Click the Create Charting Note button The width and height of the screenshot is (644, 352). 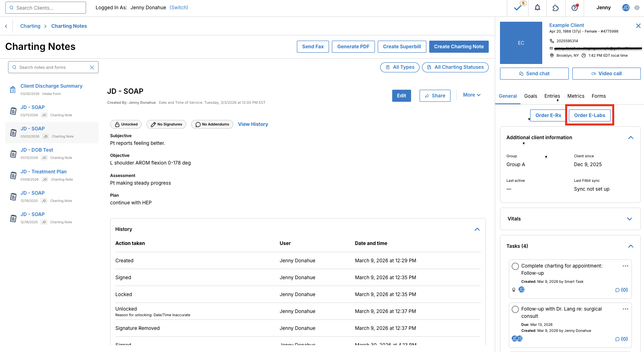click(x=459, y=47)
